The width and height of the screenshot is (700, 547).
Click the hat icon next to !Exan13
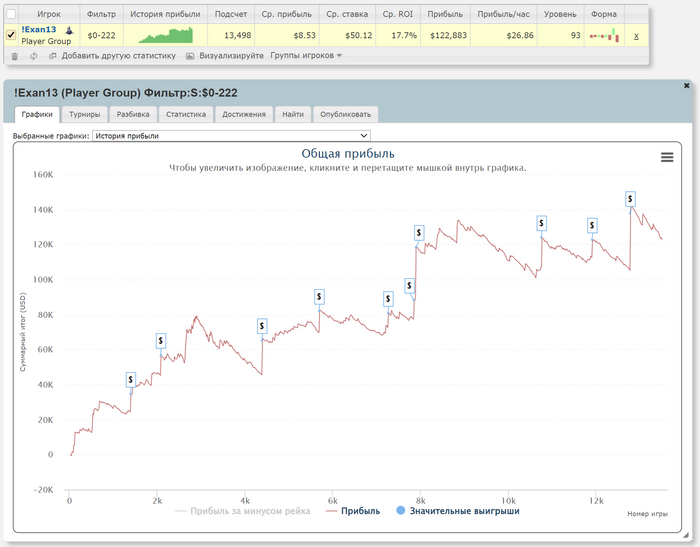click(69, 30)
